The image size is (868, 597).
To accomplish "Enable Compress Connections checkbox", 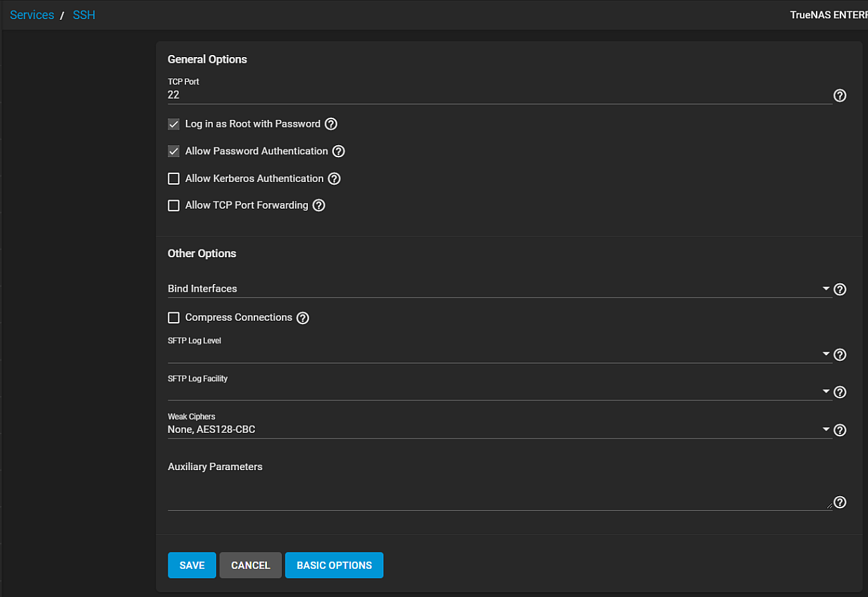I will (x=173, y=318).
